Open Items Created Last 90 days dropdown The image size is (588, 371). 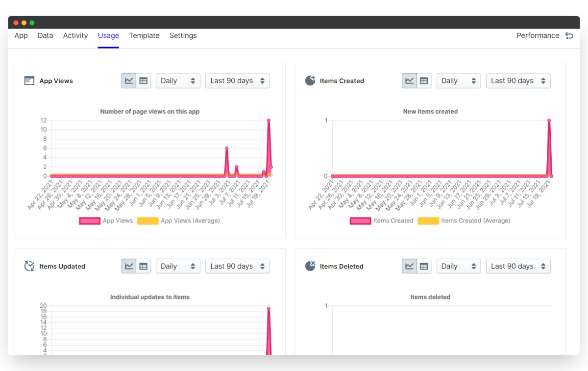(x=518, y=81)
